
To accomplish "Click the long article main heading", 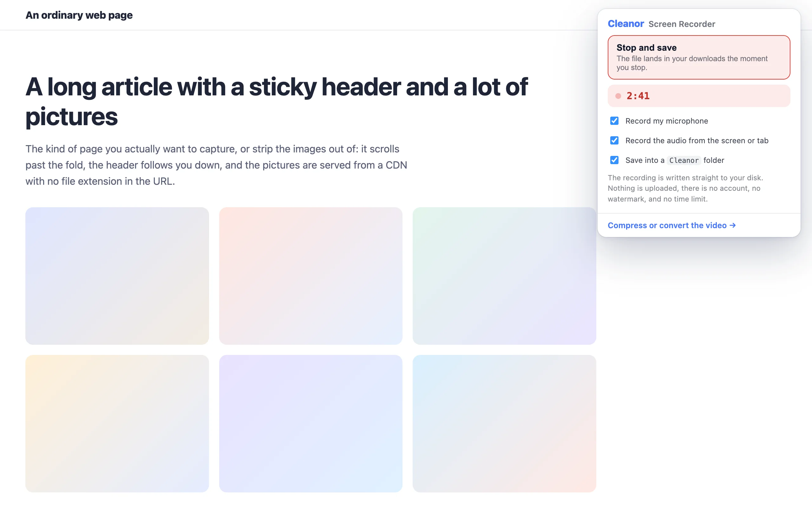I will pyautogui.click(x=277, y=102).
